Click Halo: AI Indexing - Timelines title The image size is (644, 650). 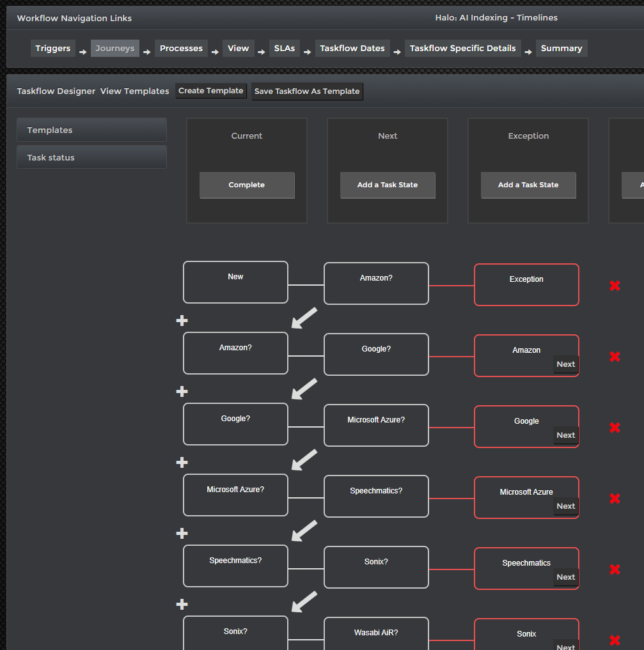point(496,17)
